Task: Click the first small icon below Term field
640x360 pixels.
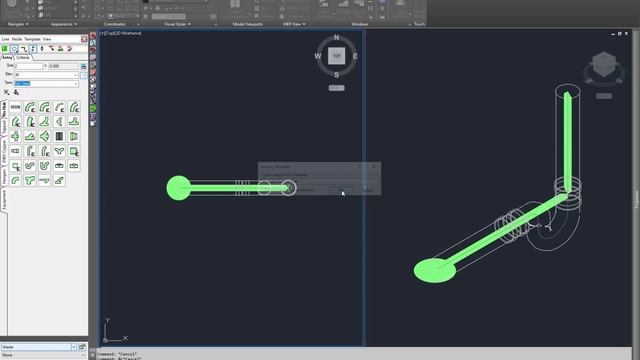Action: coord(7,92)
